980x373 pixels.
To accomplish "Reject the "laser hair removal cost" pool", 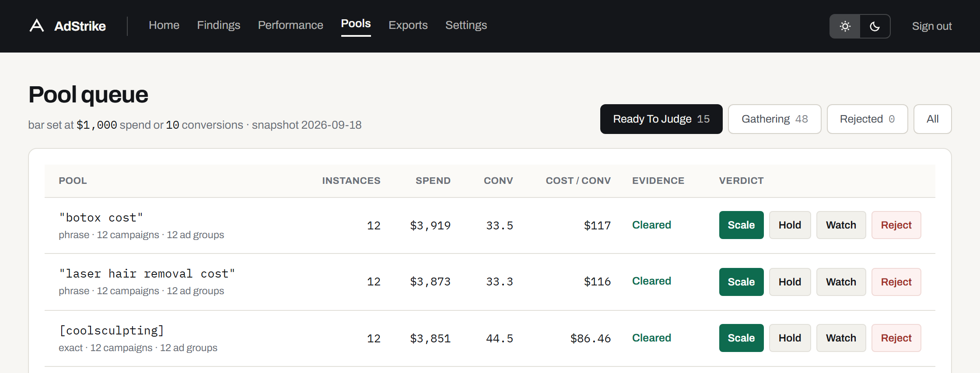I will click(x=896, y=282).
